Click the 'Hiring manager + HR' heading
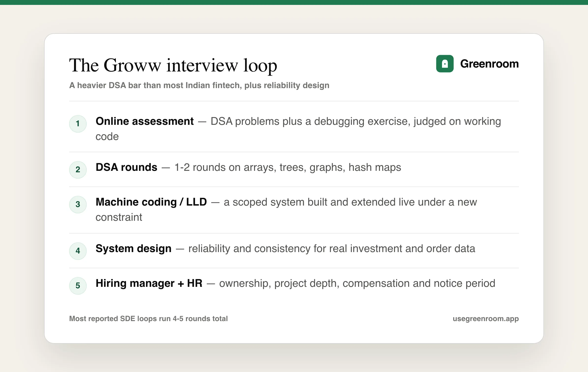 pyautogui.click(x=149, y=283)
